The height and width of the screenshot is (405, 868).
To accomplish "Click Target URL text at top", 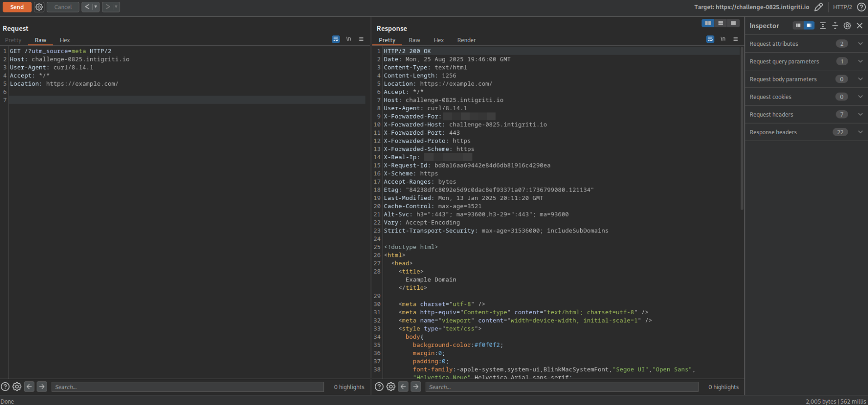I will (x=752, y=7).
